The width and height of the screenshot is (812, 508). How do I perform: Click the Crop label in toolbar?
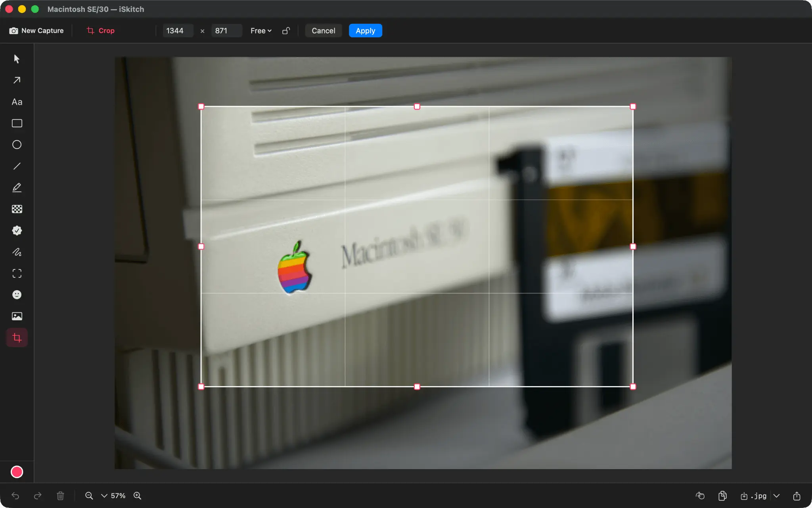[x=101, y=31]
